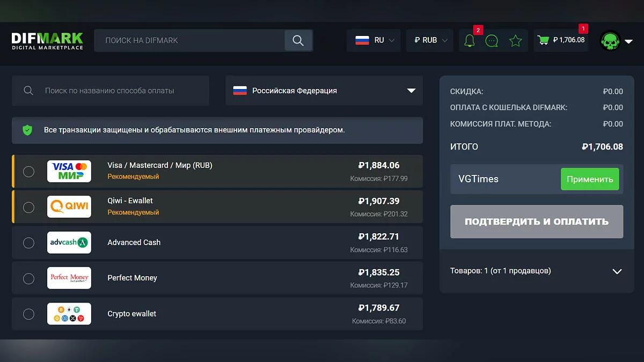Screen dimensions: 644x362
Task: Open the RUB currency dropdown
Action: coord(430,40)
